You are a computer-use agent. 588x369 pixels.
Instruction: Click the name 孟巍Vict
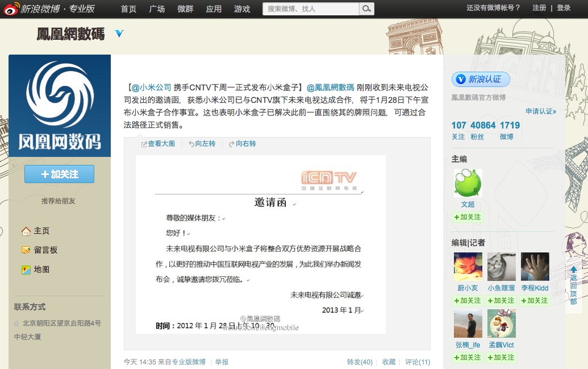[x=502, y=345]
